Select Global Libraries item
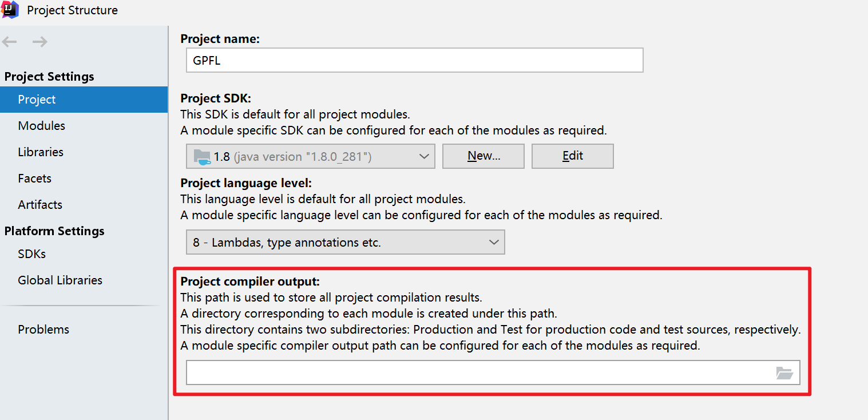 tap(60, 280)
